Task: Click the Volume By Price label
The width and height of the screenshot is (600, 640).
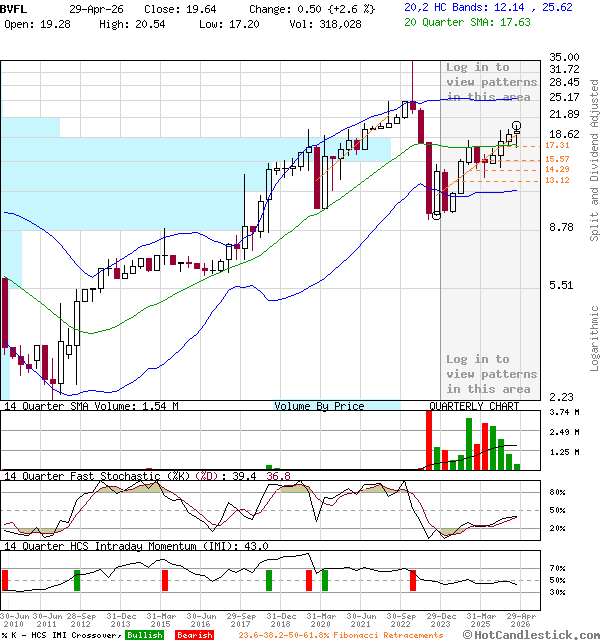Action: [x=319, y=406]
